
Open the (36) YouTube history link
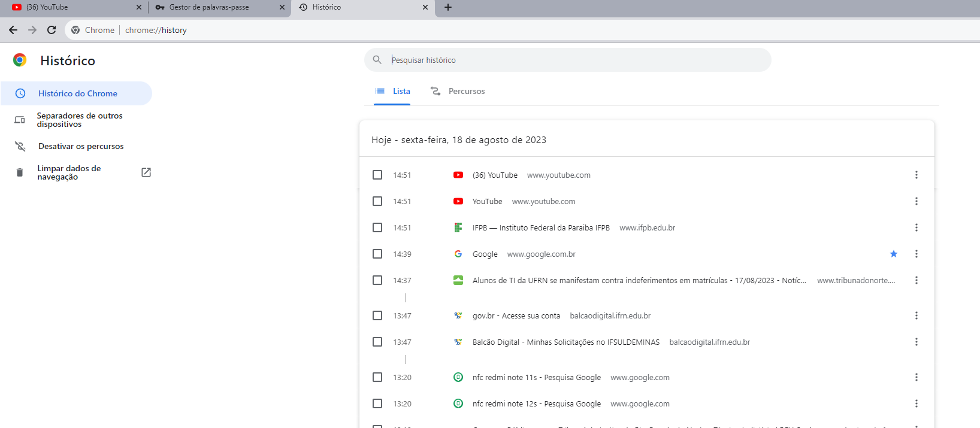(x=495, y=175)
